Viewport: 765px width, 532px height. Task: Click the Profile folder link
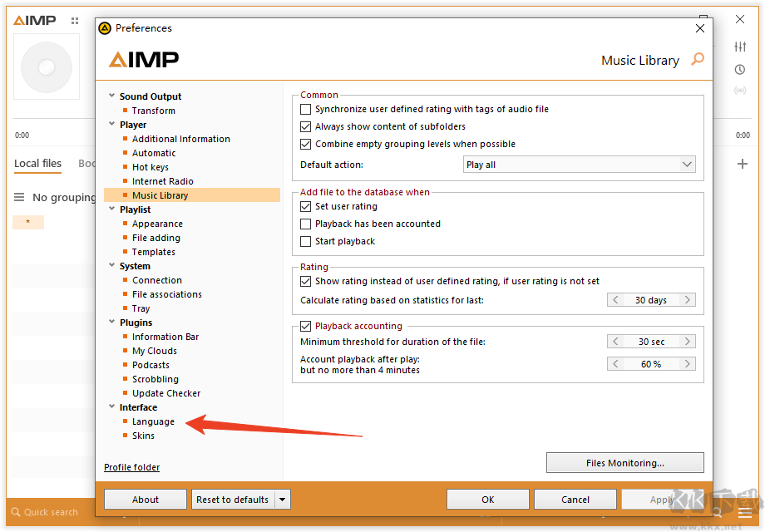click(131, 467)
